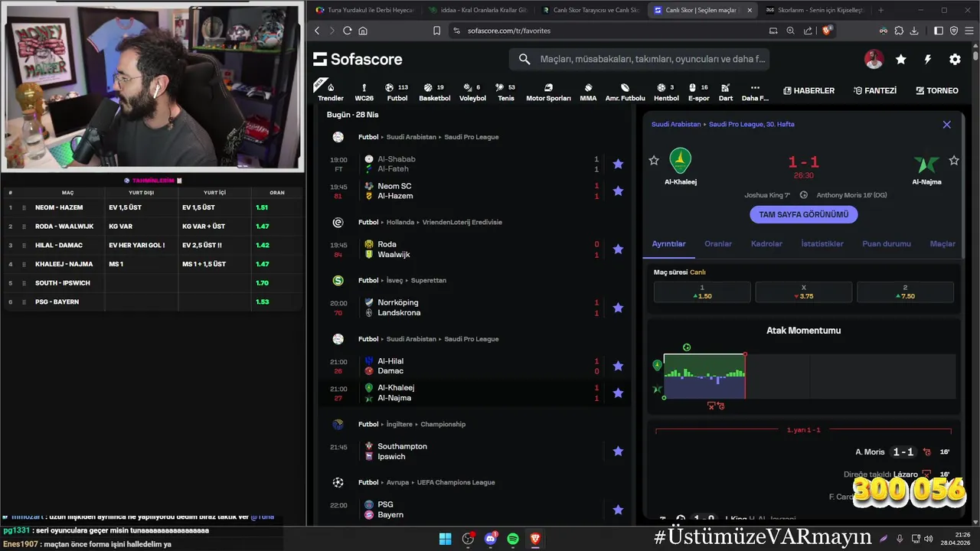Image resolution: width=980 pixels, height=551 pixels.
Task: Click browser address bar URL
Action: pyautogui.click(x=509, y=31)
